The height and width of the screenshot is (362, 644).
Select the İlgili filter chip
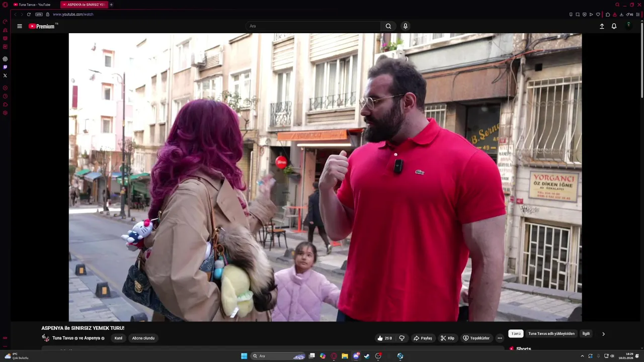click(x=586, y=334)
